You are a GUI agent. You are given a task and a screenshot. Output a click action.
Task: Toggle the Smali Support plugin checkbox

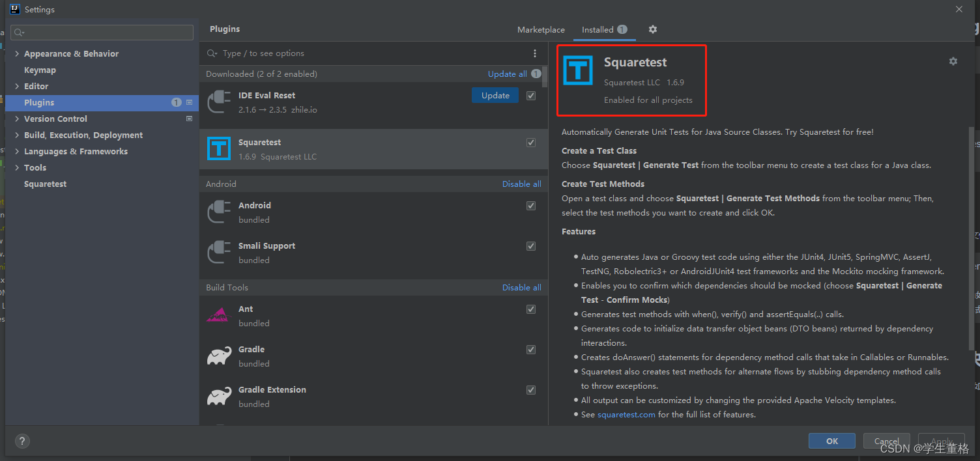(x=531, y=246)
